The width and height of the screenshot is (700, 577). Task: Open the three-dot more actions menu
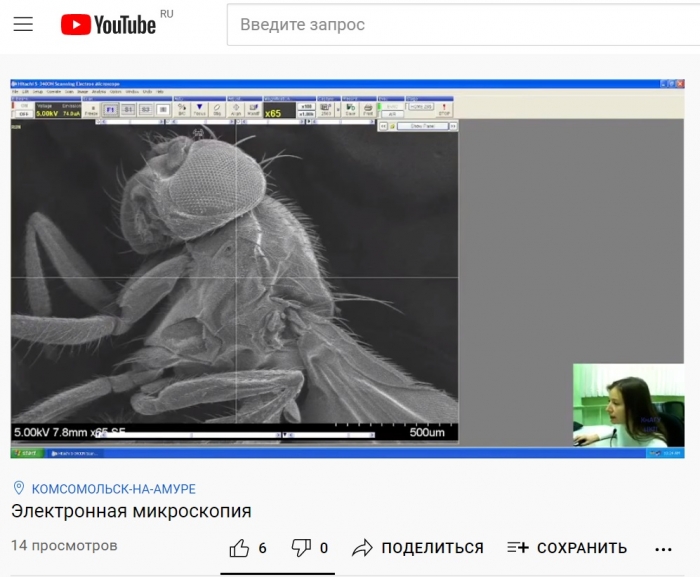(x=663, y=548)
